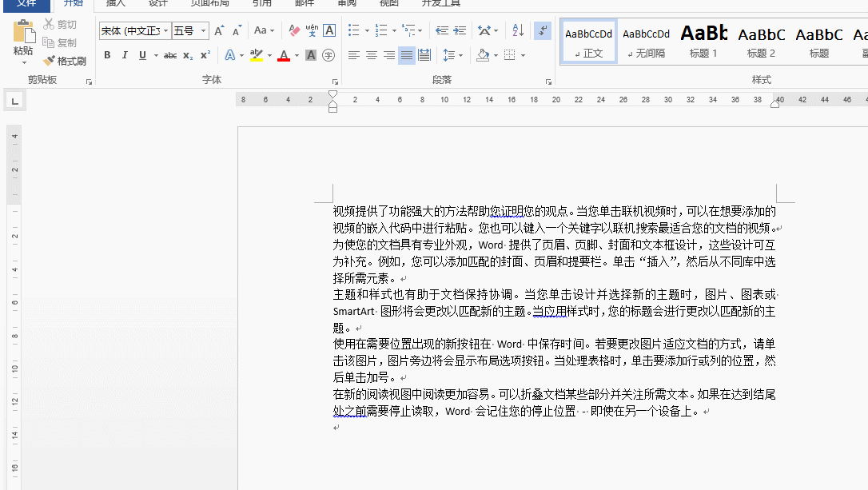The width and height of the screenshot is (868, 490).
Task: Apply the 标题 1 heading style
Action: [703, 42]
